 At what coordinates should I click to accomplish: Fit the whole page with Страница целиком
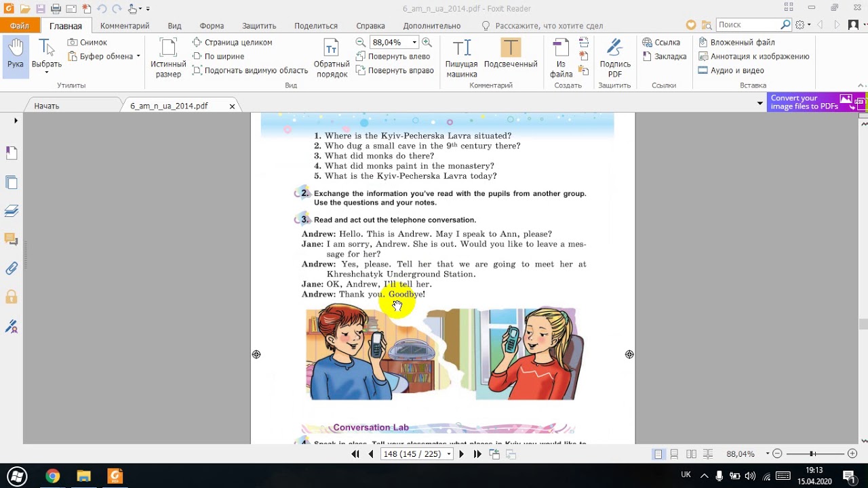coord(232,42)
